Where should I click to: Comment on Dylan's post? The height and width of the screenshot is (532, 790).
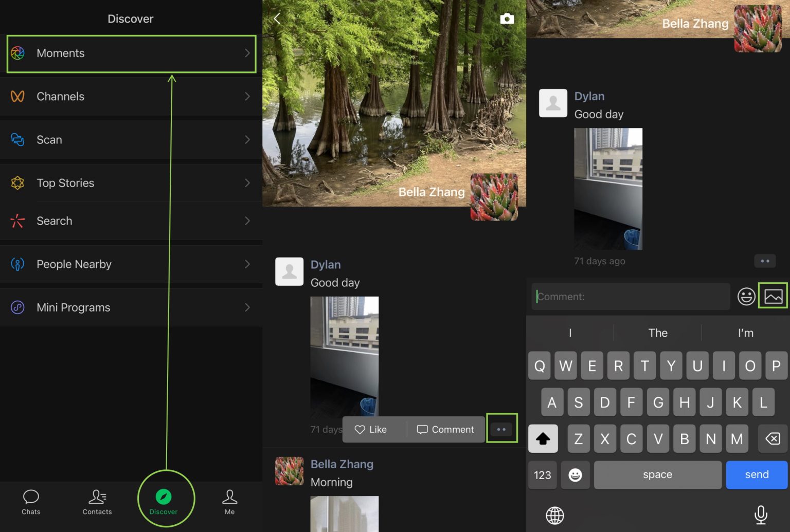point(445,429)
